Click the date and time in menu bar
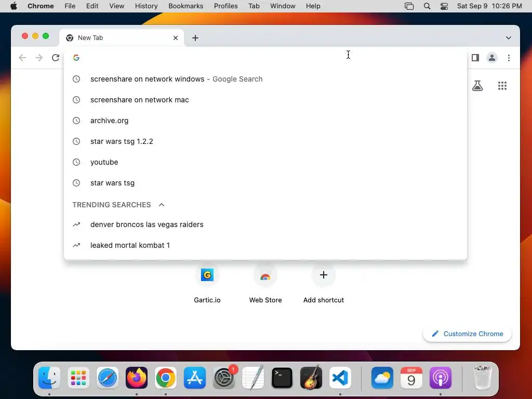This screenshot has width=532, height=399. (489, 6)
